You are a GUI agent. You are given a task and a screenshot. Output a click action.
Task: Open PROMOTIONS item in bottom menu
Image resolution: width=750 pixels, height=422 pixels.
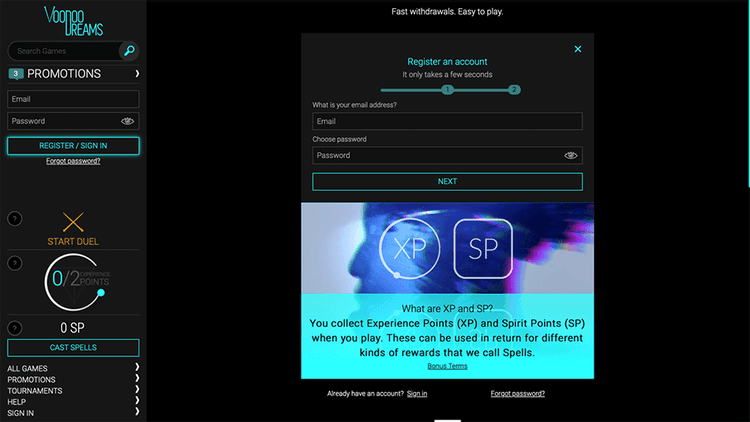click(x=31, y=380)
